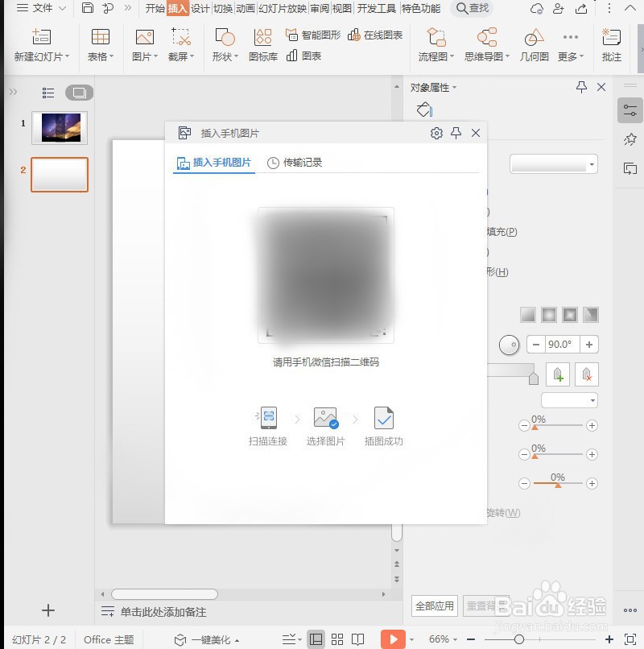Image resolution: width=644 pixels, height=649 pixels.
Task: Switch to normal view in status bar
Action: (316, 639)
